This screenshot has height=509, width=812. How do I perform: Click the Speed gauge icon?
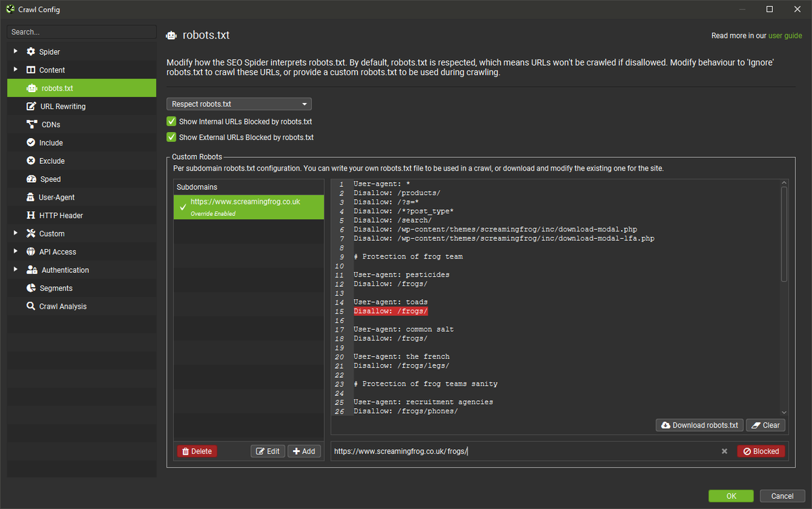(31, 179)
